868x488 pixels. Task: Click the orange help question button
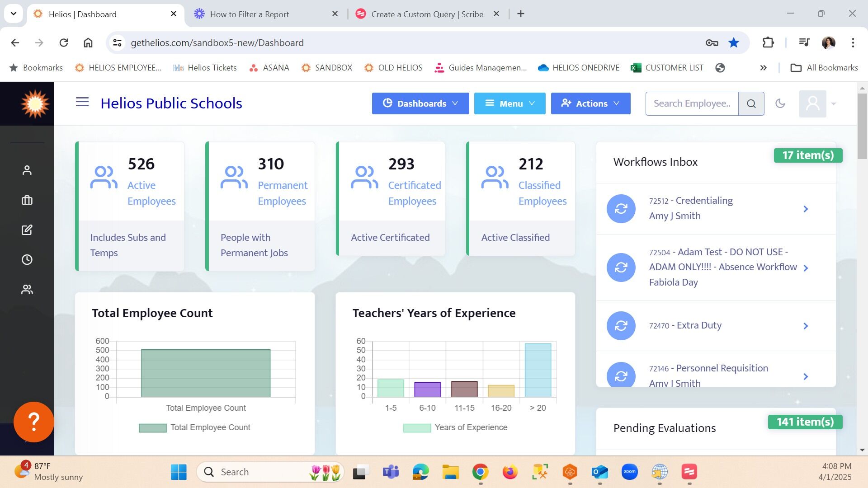[x=34, y=422]
